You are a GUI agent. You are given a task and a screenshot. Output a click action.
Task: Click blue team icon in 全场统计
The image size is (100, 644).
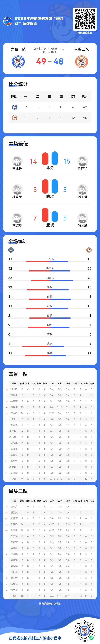(11, 250)
